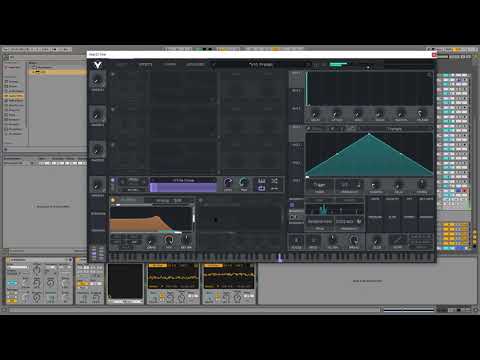Toggle the LFO paint brush icon
480x360 pixels.
pyautogui.click(x=308, y=128)
